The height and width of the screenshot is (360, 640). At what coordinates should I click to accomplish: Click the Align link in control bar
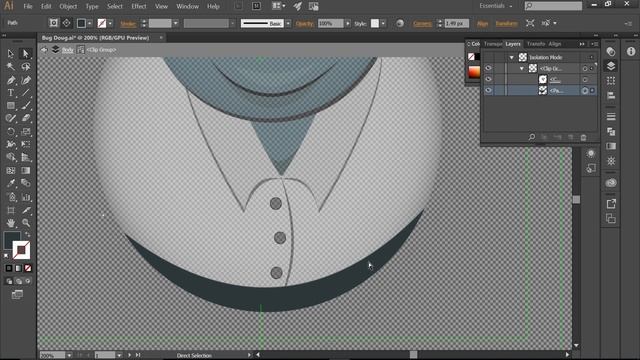click(x=482, y=24)
